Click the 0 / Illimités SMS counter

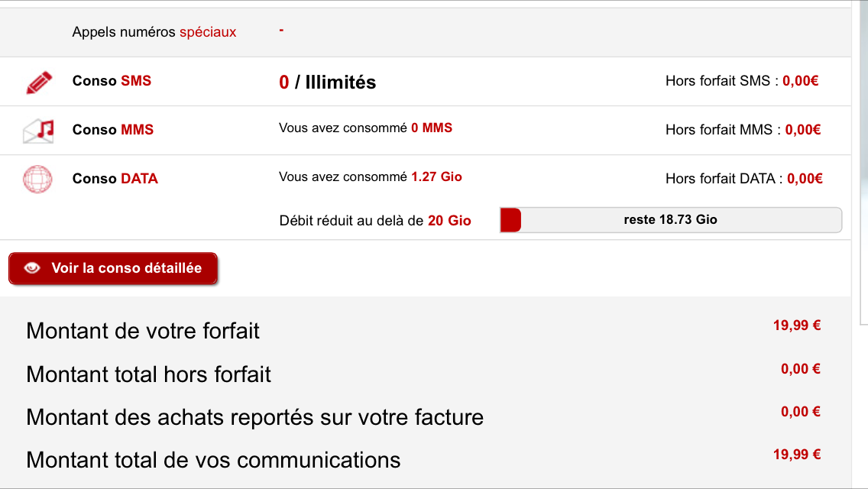pyautogui.click(x=328, y=82)
